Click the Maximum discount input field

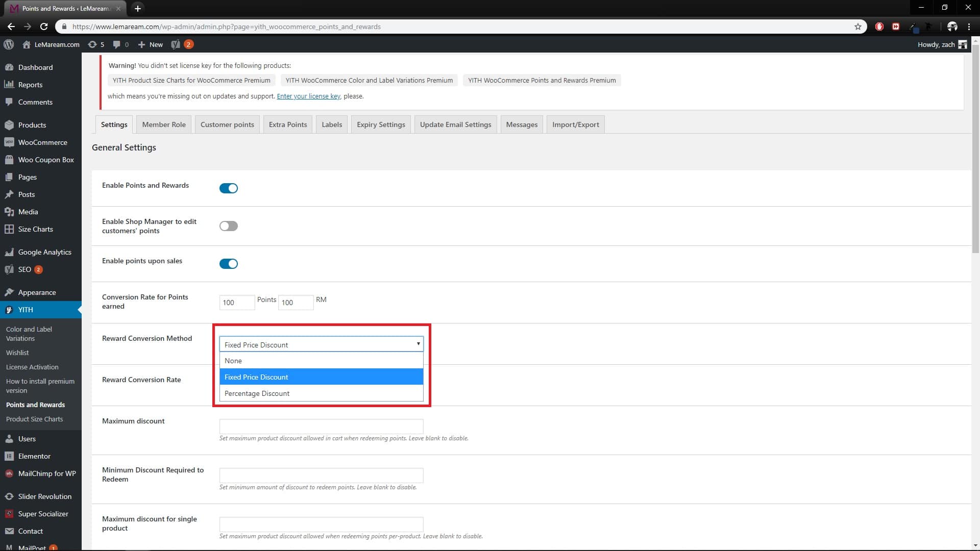321,427
